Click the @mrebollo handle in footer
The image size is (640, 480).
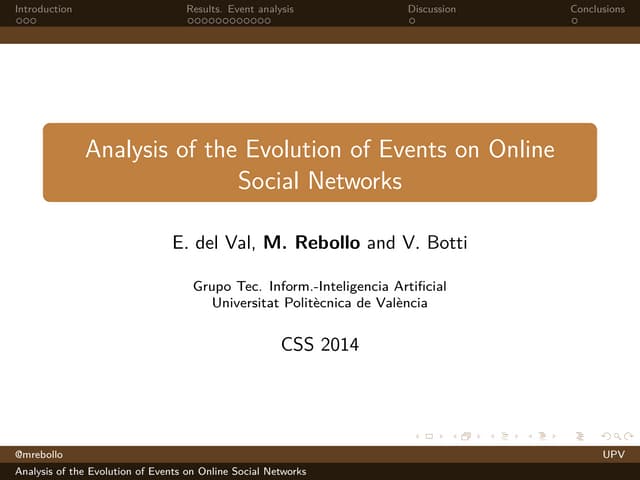point(23,455)
